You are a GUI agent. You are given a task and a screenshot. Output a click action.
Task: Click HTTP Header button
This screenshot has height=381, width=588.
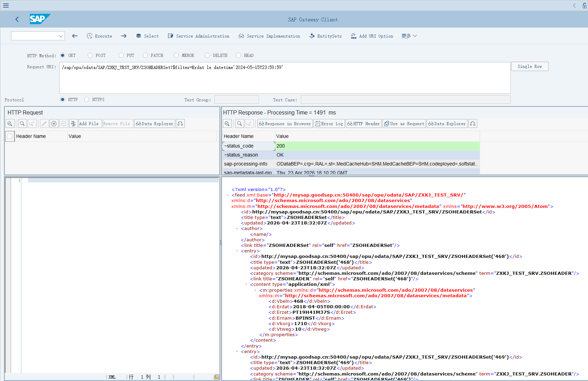pyautogui.click(x=363, y=123)
